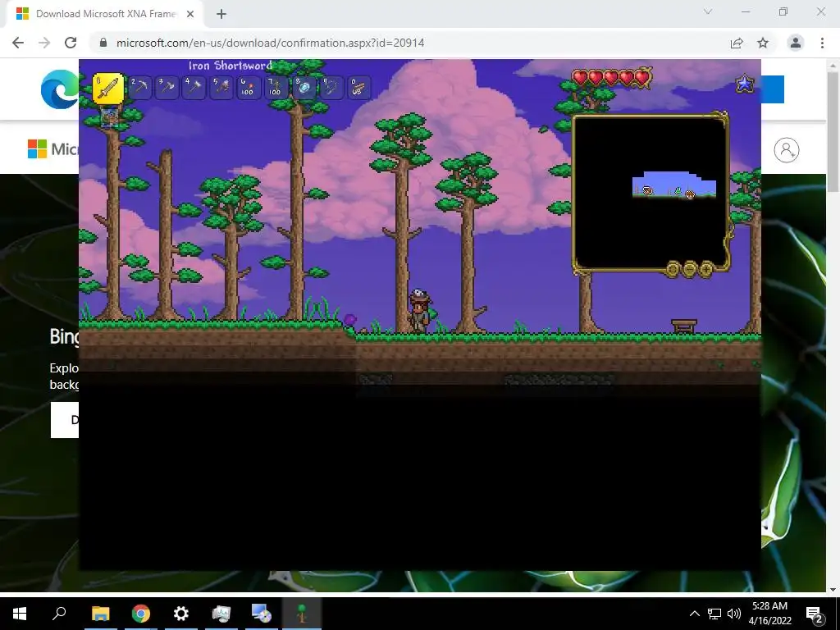Screen dimensions: 840x630
Task: Click the buff icon below the hotbar
Action: pyautogui.click(x=109, y=116)
